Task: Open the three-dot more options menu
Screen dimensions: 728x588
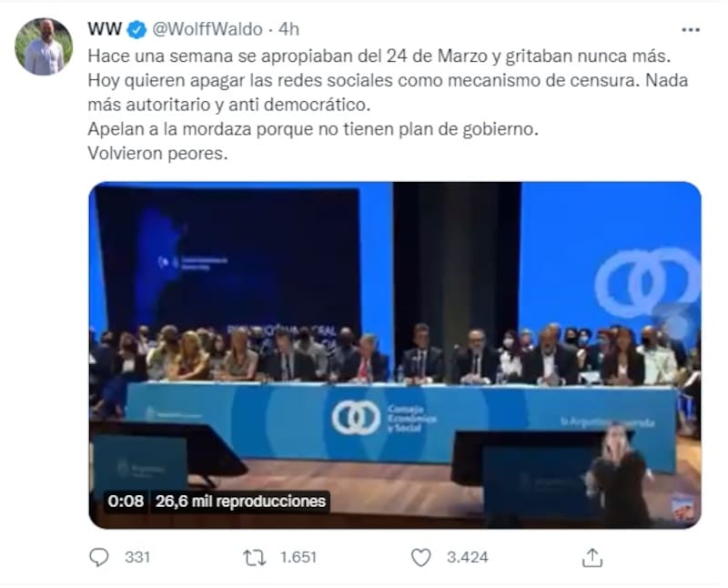Action: (691, 30)
